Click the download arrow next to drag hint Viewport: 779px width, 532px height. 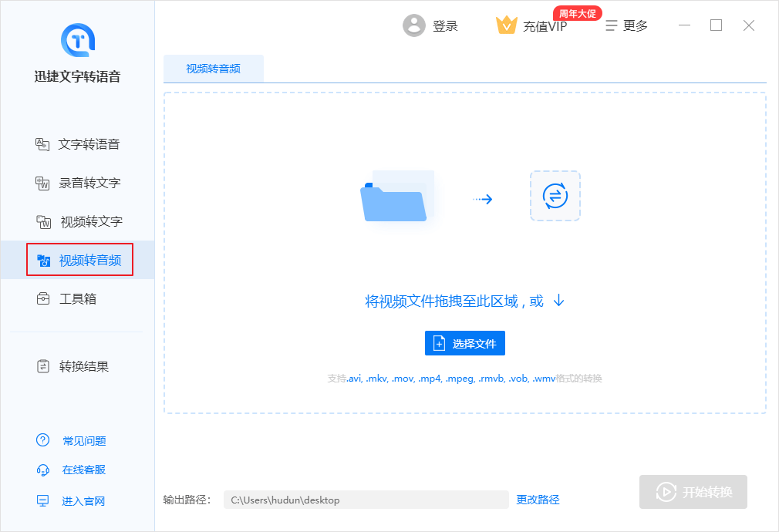558,301
